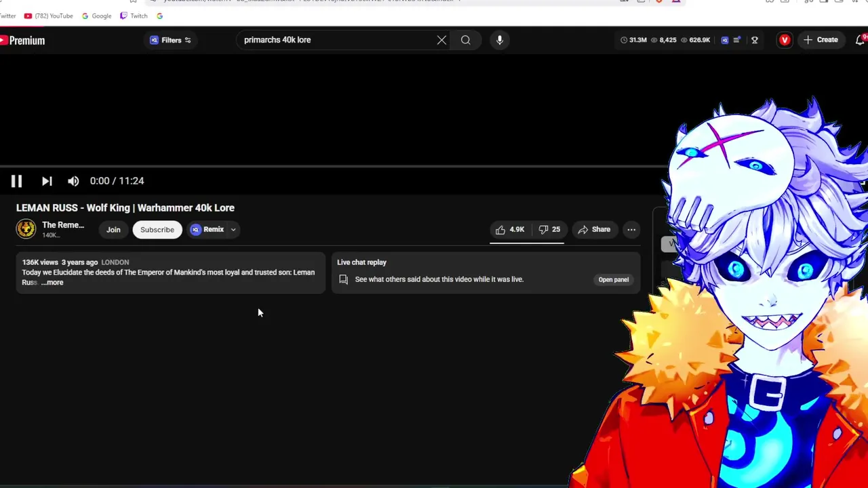
Task: Open the vidIQ extension icon in header
Action: click(725, 40)
